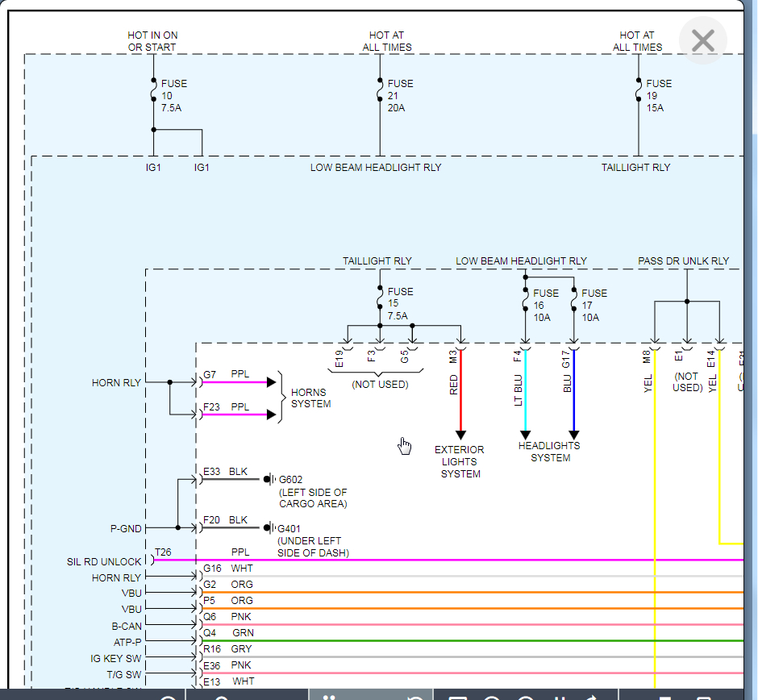Screen dimensions: 758x700
Task: Click the HORNS SYSTEM label
Action: 311,398
